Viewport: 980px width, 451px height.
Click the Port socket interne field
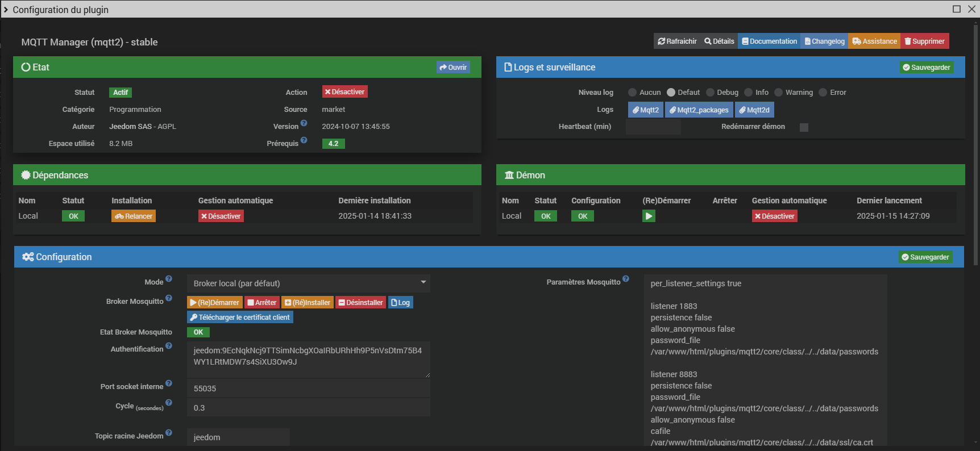coord(308,389)
